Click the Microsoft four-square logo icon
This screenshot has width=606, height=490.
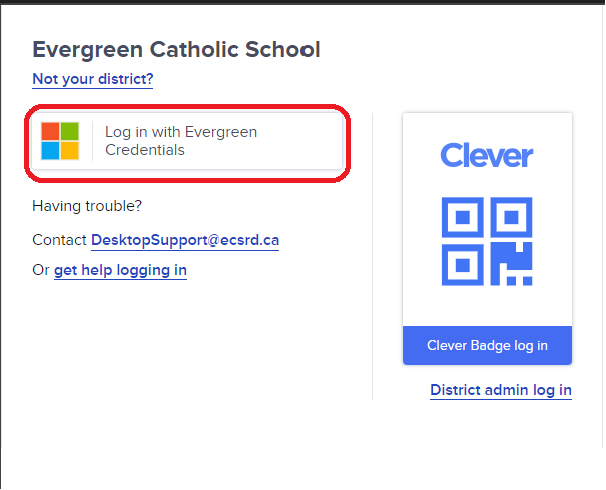(x=60, y=141)
